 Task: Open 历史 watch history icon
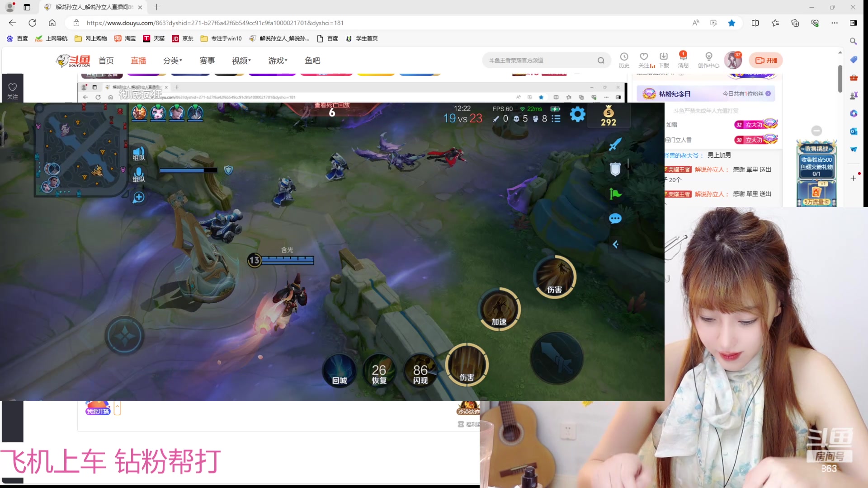(x=624, y=60)
